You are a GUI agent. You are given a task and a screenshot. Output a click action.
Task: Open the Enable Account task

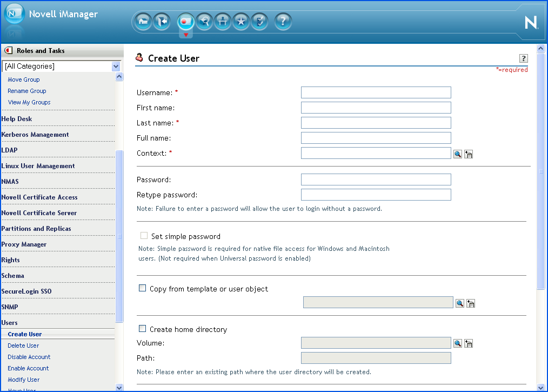point(28,368)
